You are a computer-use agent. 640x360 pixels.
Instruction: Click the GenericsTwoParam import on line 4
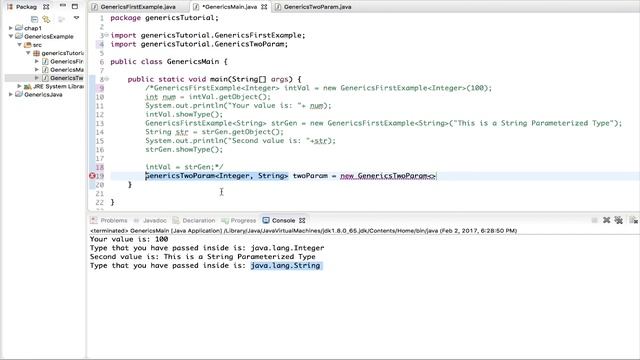click(x=199, y=44)
